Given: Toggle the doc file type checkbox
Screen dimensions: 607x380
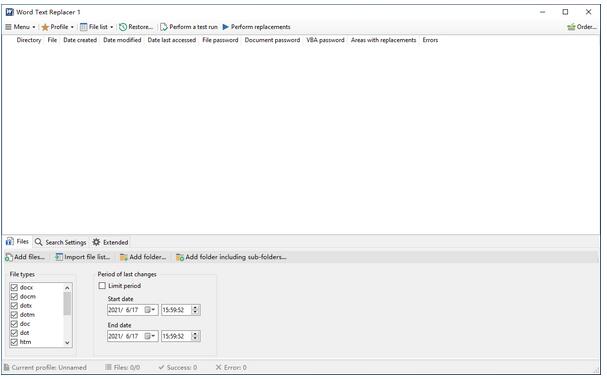Looking at the screenshot, I should click(14, 324).
